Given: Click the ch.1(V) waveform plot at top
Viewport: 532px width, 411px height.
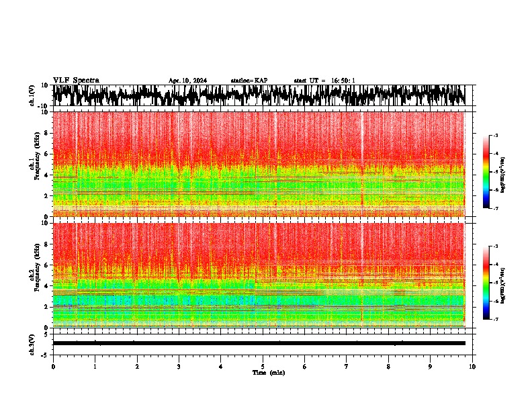Looking at the screenshot, I should (259, 95).
